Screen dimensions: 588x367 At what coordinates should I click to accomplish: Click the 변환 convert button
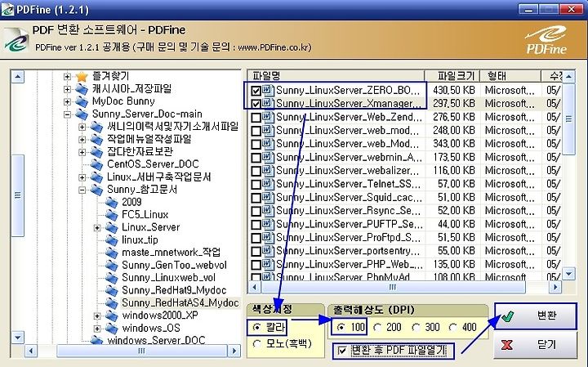pos(536,316)
